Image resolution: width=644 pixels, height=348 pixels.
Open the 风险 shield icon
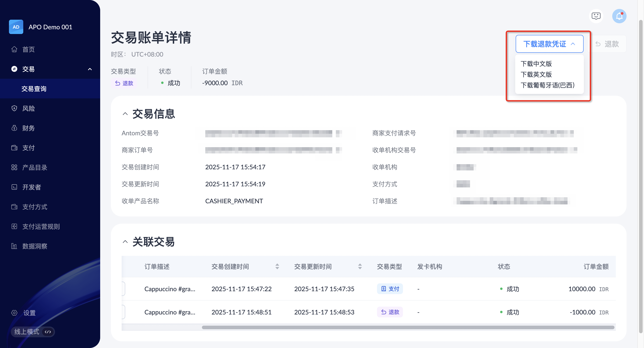click(14, 108)
